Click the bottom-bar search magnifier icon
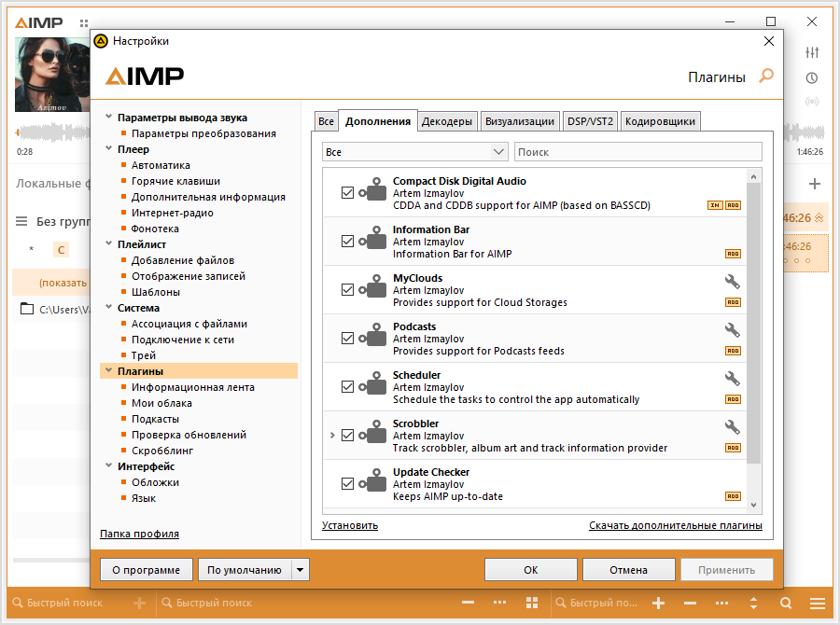 tap(786, 603)
